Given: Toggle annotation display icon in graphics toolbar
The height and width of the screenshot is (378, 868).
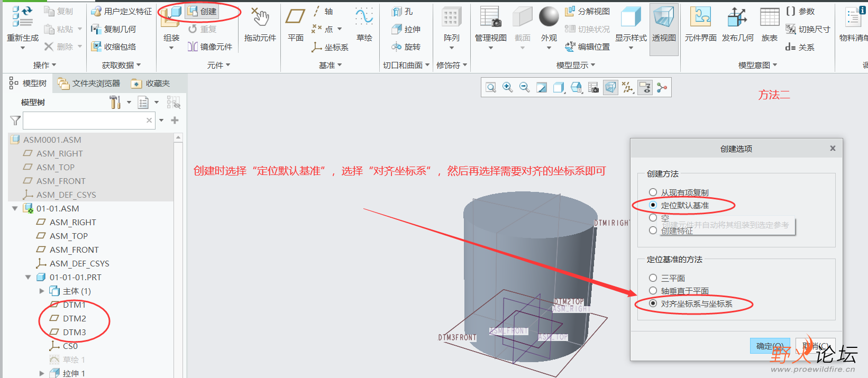Looking at the screenshot, I should click(645, 87).
